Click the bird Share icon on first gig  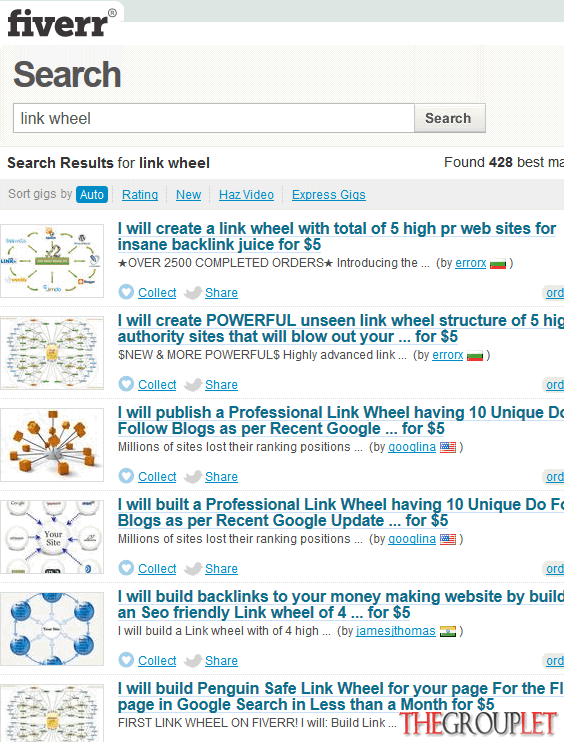pyautogui.click(x=193, y=293)
